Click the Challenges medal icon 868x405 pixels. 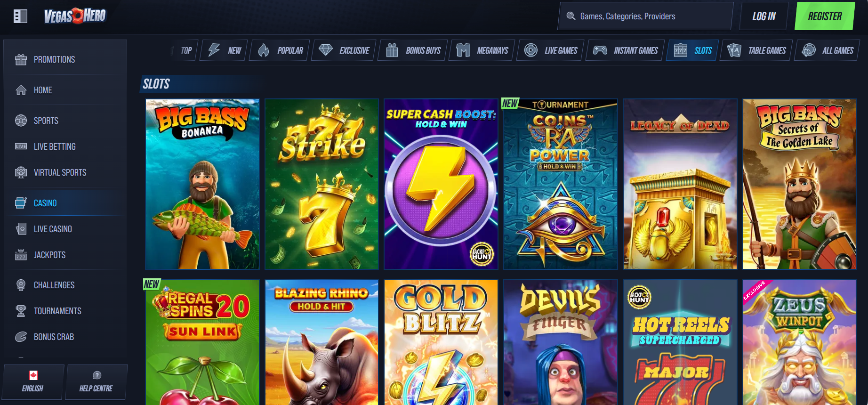coord(21,285)
